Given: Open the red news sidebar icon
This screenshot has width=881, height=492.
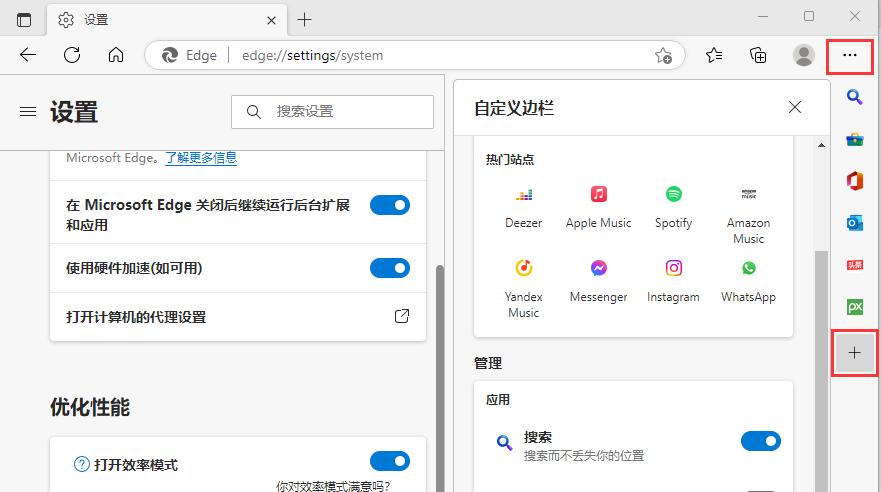Looking at the screenshot, I should (855, 265).
